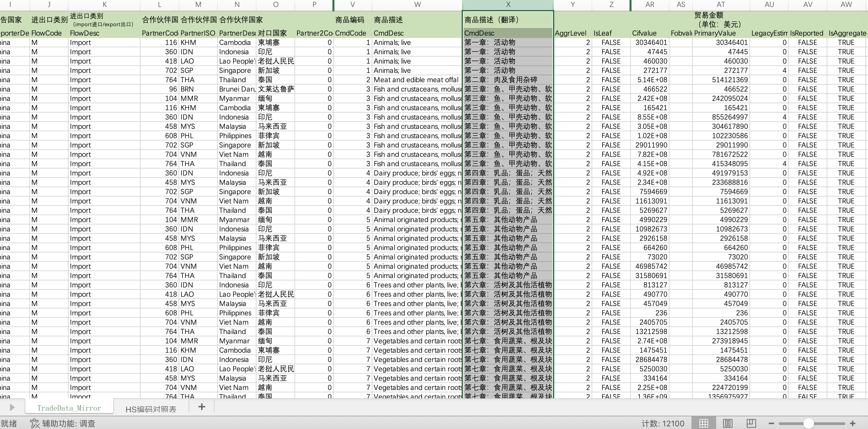Select column W header
Image resolution: width=868 pixels, height=429 pixels.
[x=417, y=5]
